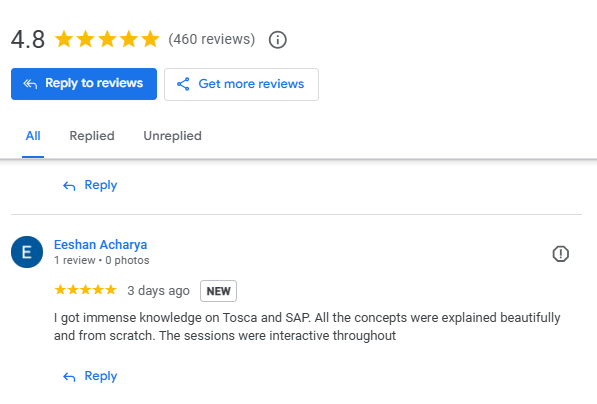The image size is (597, 404).
Task: Click the five-star rating on Eeshan's review
Action: click(x=85, y=290)
